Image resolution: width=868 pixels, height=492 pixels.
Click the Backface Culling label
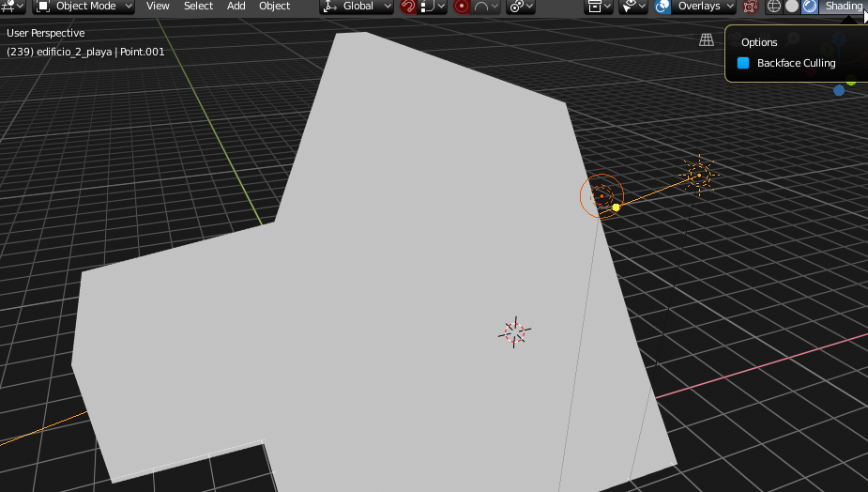pyautogui.click(x=796, y=63)
